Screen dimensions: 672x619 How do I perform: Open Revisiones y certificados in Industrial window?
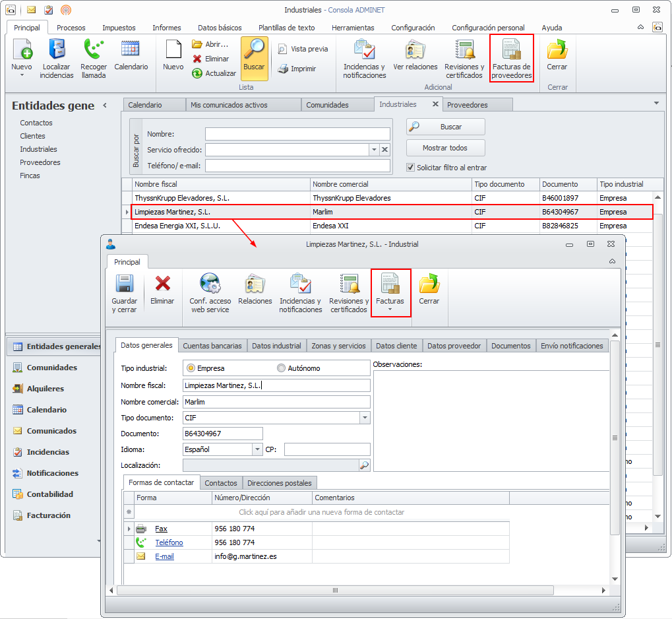point(349,294)
